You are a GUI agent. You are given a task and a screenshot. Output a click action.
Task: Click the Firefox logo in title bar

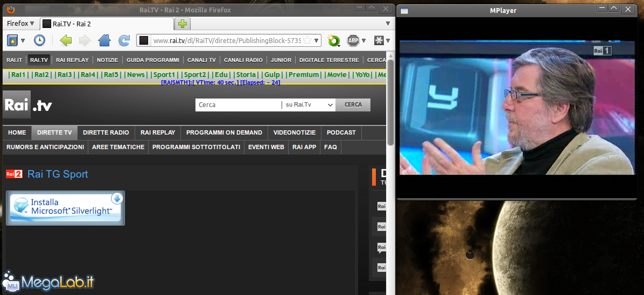tap(11, 10)
